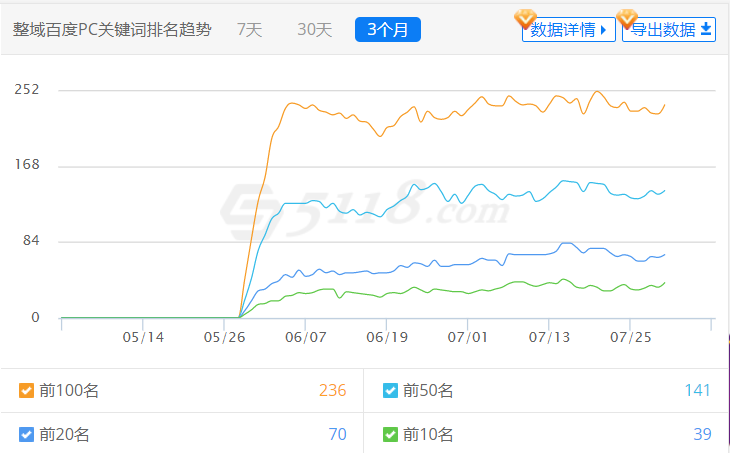
Task: Click the 07/13 date on the x-axis
Action: pyautogui.click(x=549, y=338)
